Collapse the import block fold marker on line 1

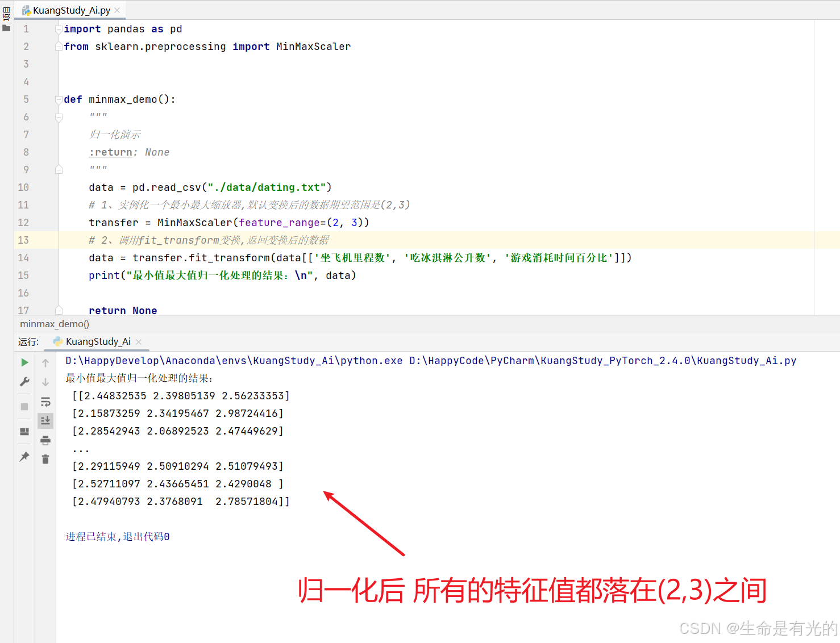pyautogui.click(x=59, y=29)
